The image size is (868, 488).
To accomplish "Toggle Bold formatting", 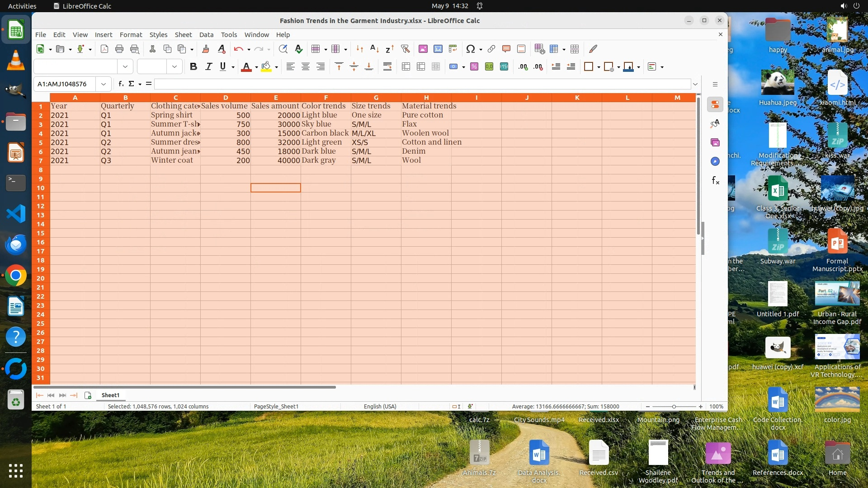I will coord(193,67).
